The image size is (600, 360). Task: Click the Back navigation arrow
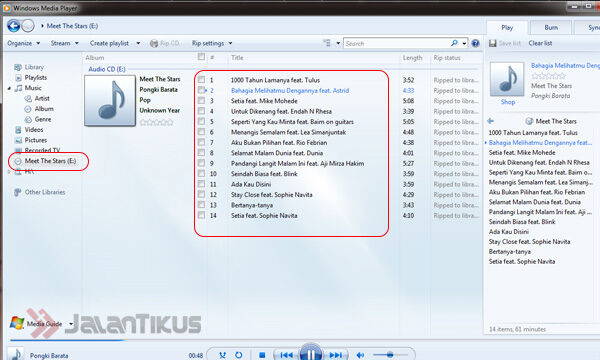(14, 26)
